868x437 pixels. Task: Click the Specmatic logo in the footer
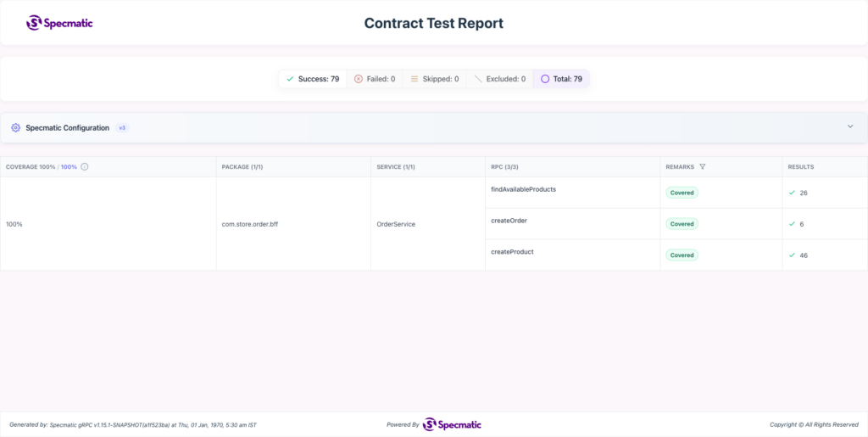[x=452, y=425]
